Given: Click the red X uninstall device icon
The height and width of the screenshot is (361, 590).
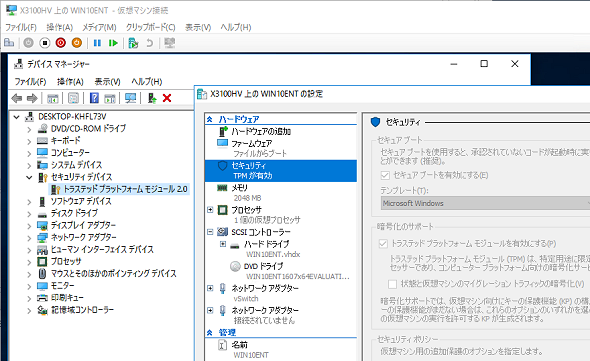Looking at the screenshot, I should (167, 99).
